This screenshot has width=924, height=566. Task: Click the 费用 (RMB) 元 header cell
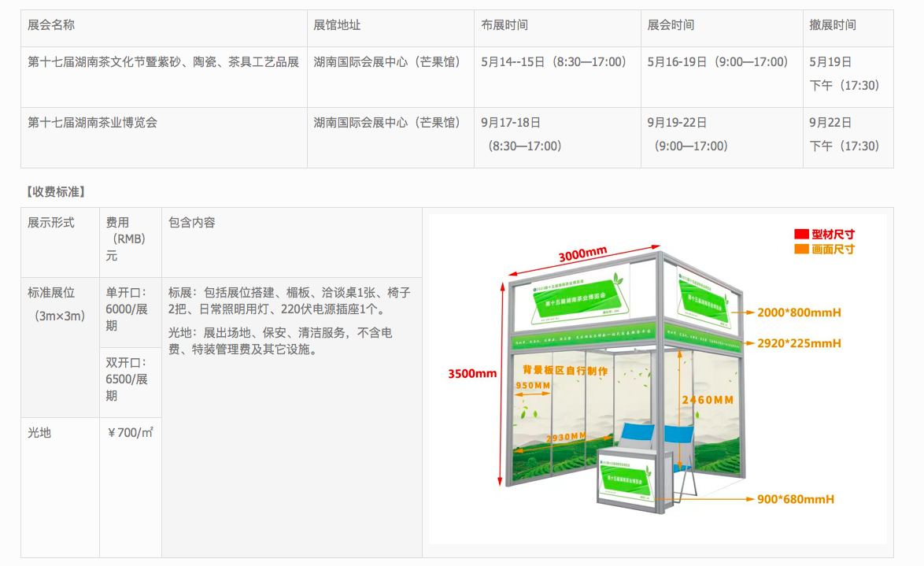click(130, 242)
